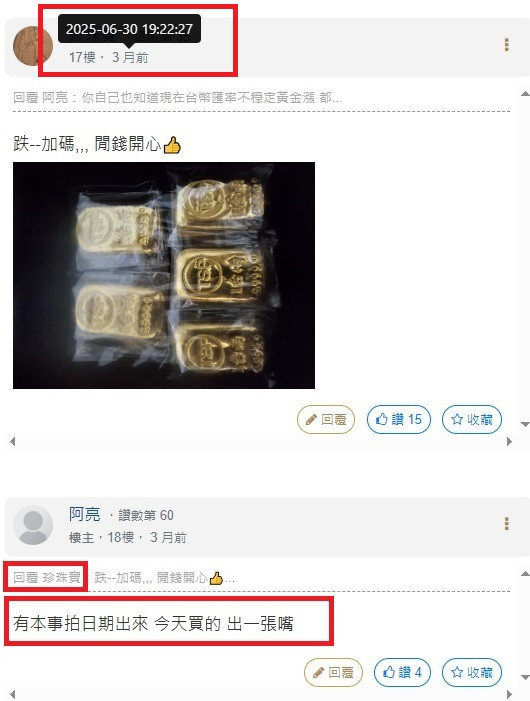Open three-dot menu on floor 17 post
Screen dimensions: 530x701
pyautogui.click(x=506, y=45)
